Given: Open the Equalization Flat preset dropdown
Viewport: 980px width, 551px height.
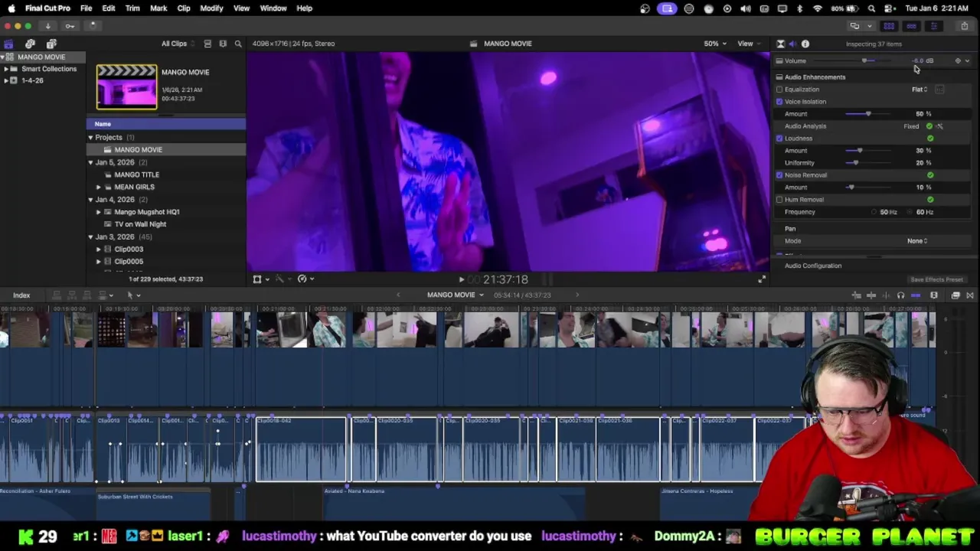Looking at the screenshot, I should [920, 90].
